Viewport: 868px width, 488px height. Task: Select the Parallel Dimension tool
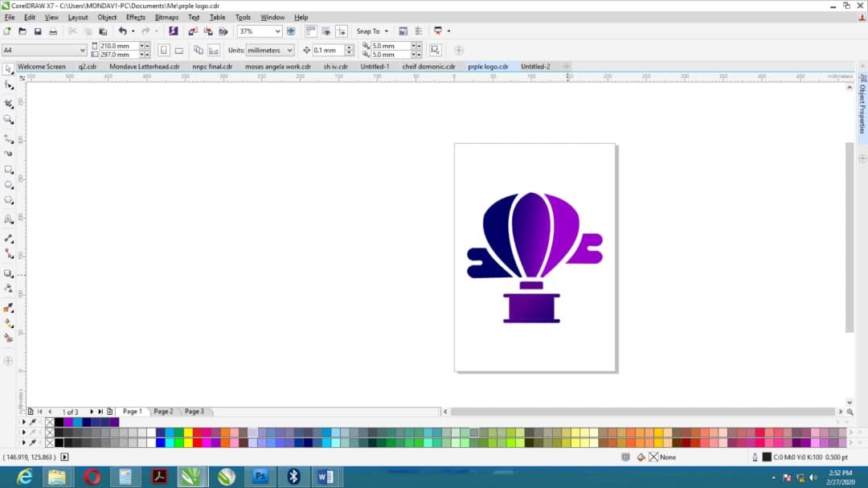(8, 238)
